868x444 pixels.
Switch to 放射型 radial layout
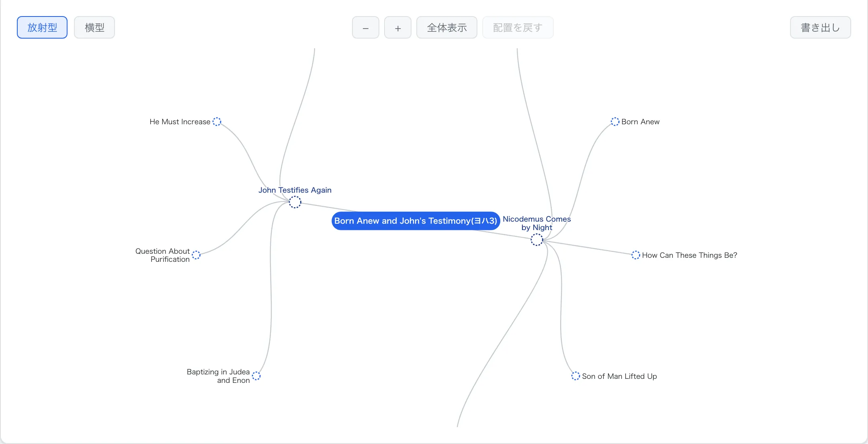pyautogui.click(x=42, y=27)
